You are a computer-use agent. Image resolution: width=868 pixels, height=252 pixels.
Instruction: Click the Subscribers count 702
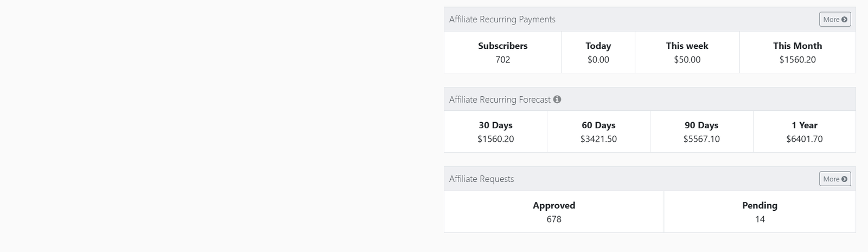tap(503, 60)
